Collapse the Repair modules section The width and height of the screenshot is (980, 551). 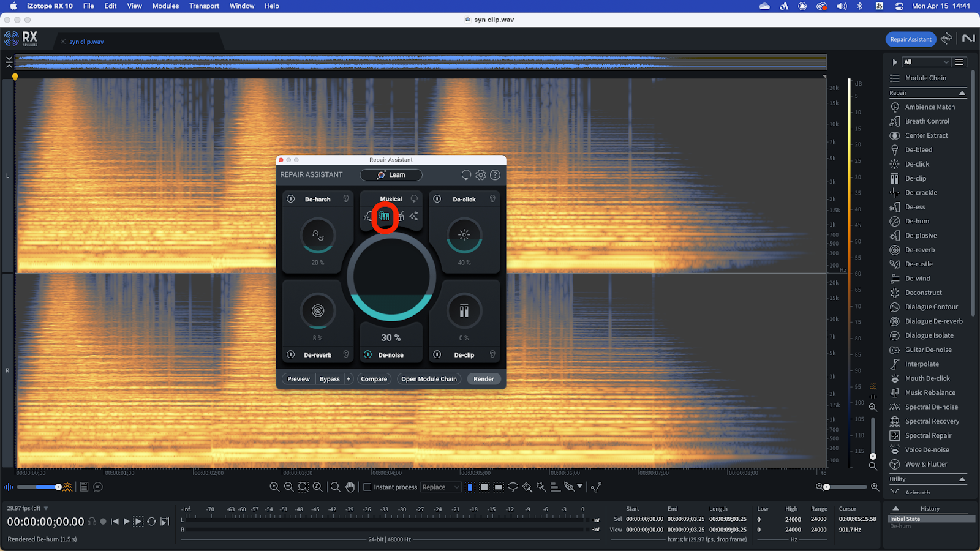point(962,93)
